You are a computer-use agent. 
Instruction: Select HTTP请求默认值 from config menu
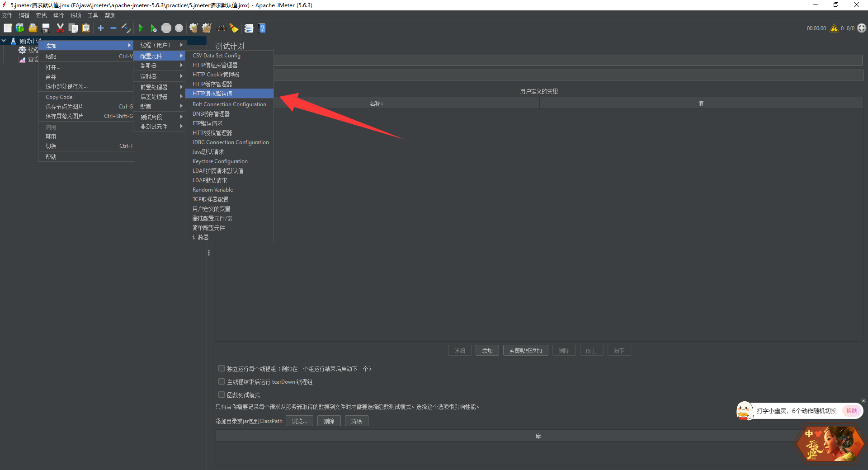229,94
